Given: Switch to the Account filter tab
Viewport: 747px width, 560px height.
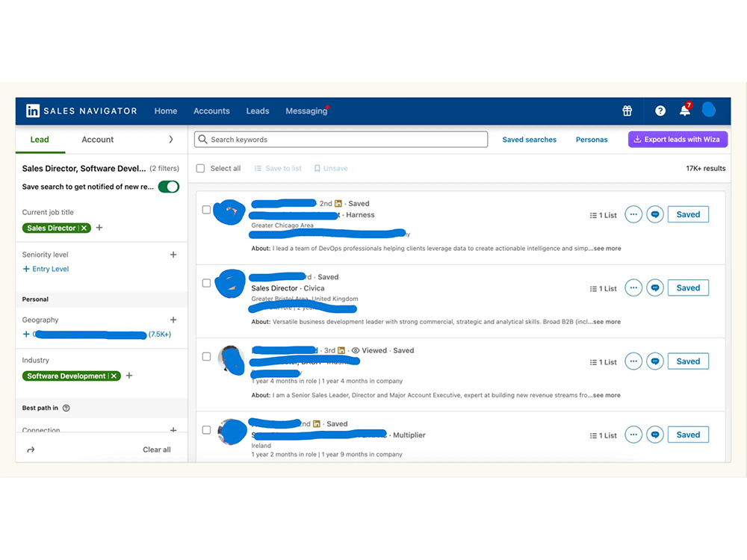Looking at the screenshot, I should [98, 140].
